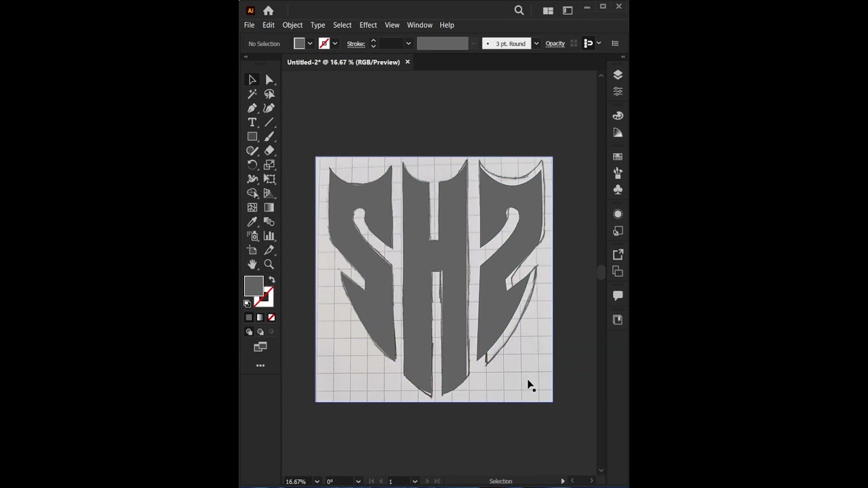868x488 pixels.
Task: Open Edit Toolbar three dots
Action: coord(260,365)
